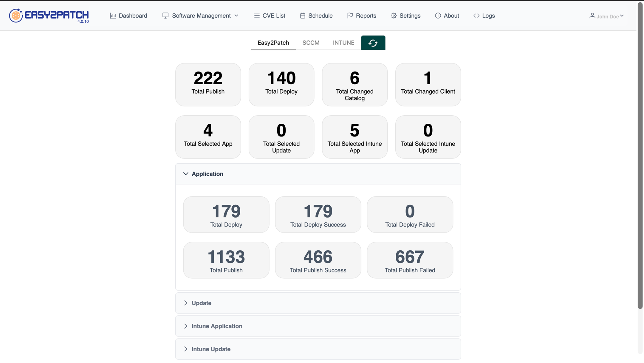Click the Total Deploy Failed card
This screenshot has height=363, width=644.
tap(410, 215)
